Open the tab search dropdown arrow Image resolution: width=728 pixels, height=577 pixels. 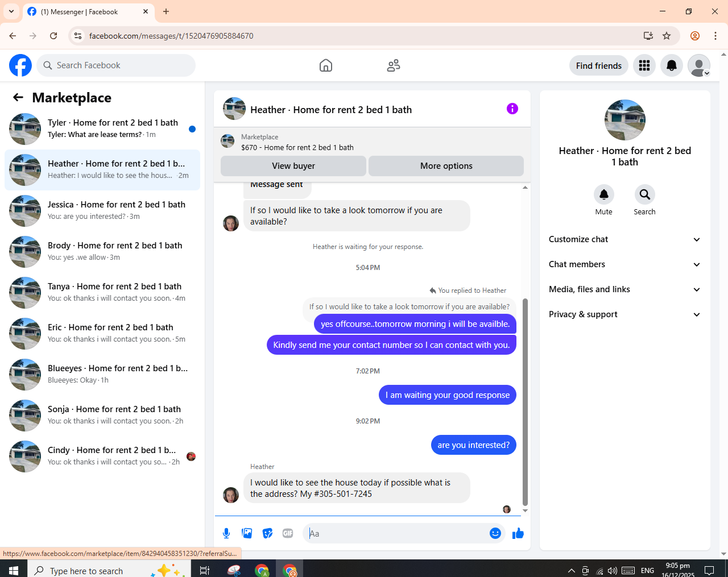tap(11, 11)
